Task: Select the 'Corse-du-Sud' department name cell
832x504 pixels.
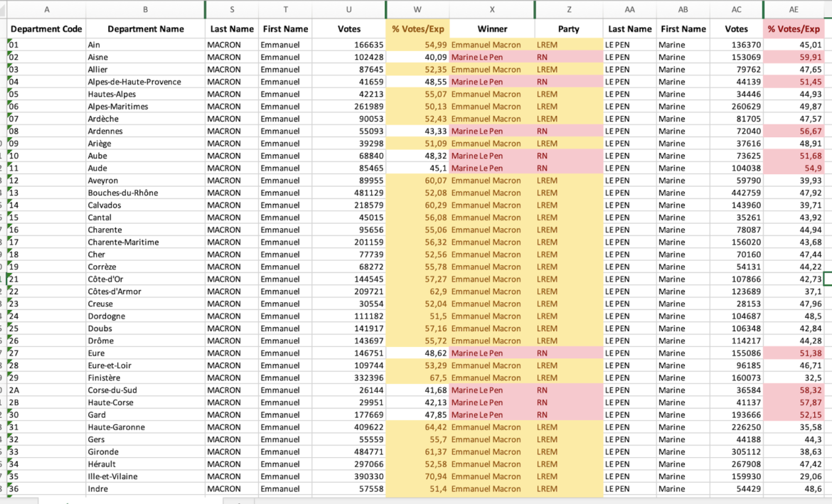Action: click(x=145, y=390)
